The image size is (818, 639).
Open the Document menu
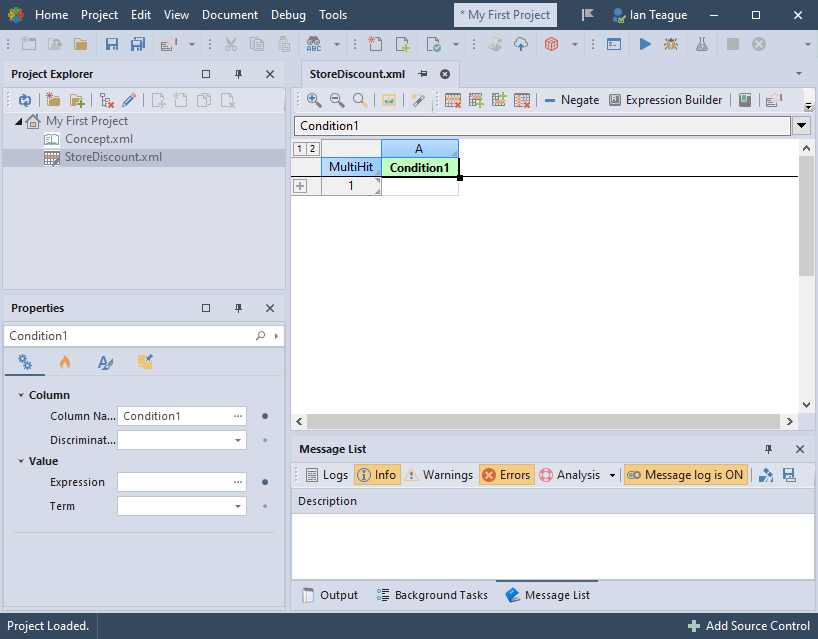[230, 15]
